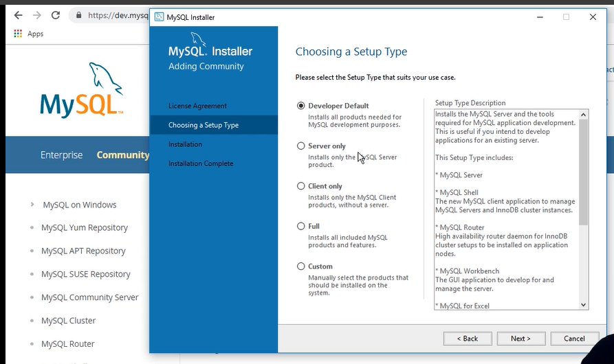Open MySQL Community Server link

(89, 297)
